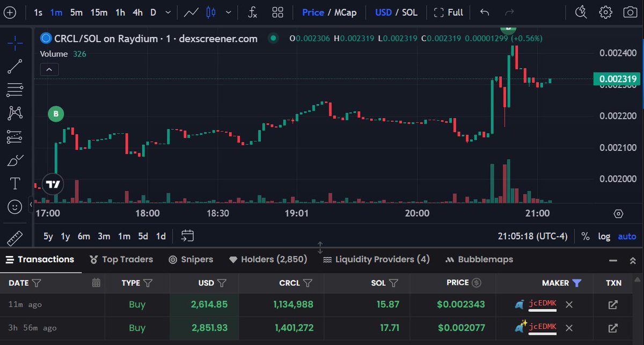Switch to the Snipers tab
The width and height of the screenshot is (644, 345).
click(x=191, y=260)
